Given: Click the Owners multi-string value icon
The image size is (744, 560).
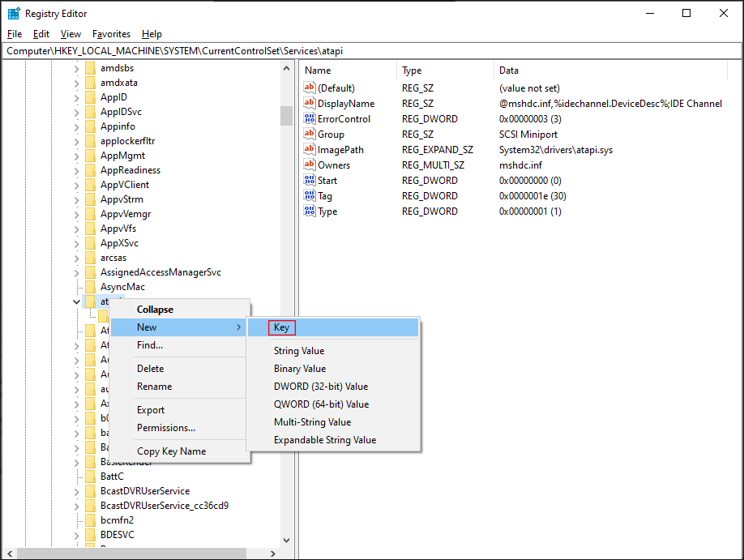Looking at the screenshot, I should pos(310,165).
